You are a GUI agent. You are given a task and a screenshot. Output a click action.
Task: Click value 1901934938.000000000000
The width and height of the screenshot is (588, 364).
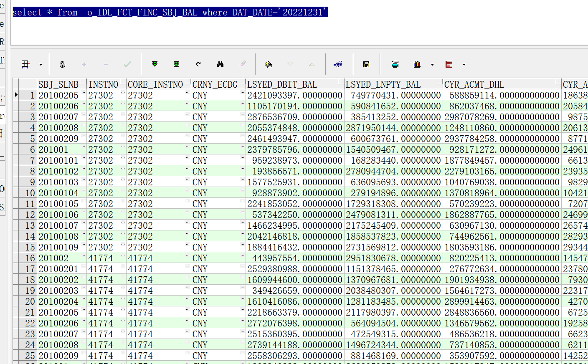point(502,280)
